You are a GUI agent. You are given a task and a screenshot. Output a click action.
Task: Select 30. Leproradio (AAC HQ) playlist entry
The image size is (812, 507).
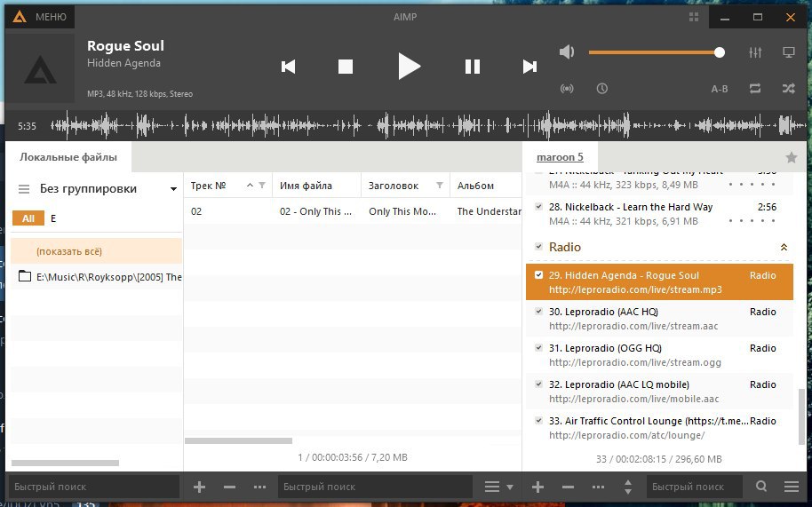click(659, 319)
